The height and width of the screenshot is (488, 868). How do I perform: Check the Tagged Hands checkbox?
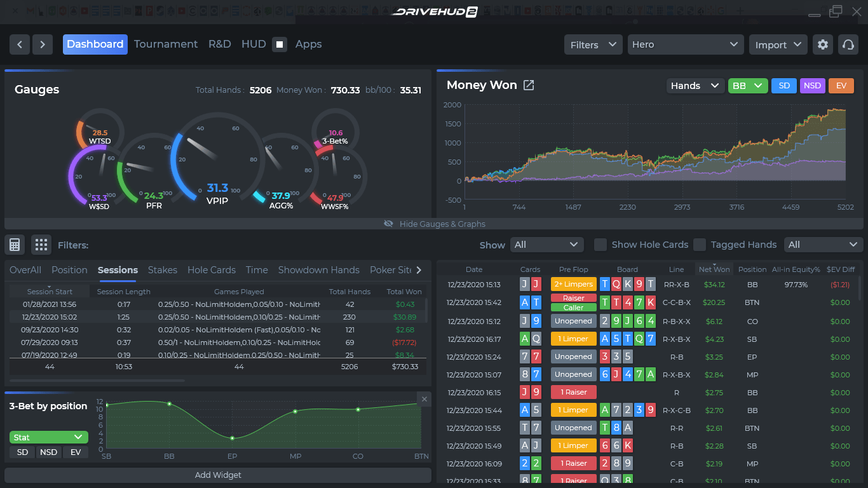click(700, 244)
